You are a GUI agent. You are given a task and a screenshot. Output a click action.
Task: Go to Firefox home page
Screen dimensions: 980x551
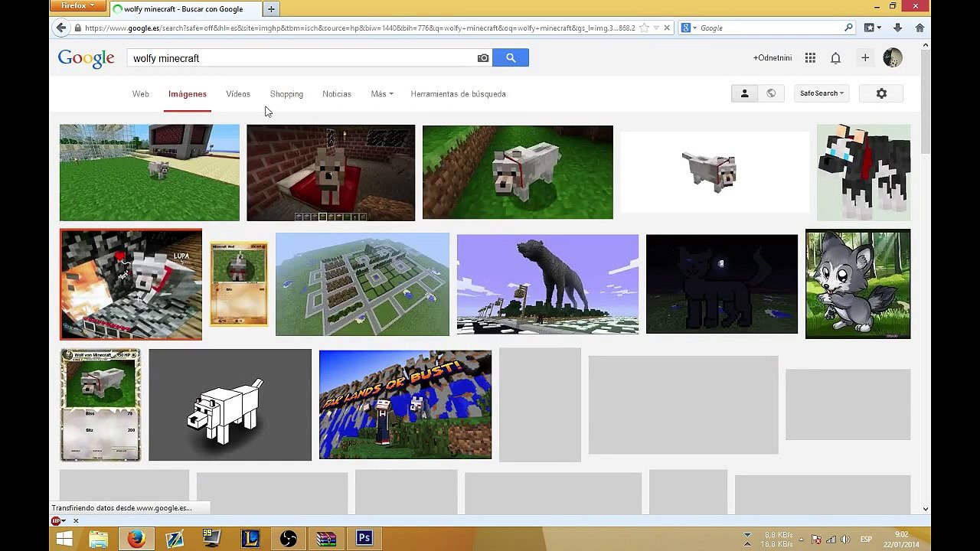(920, 28)
